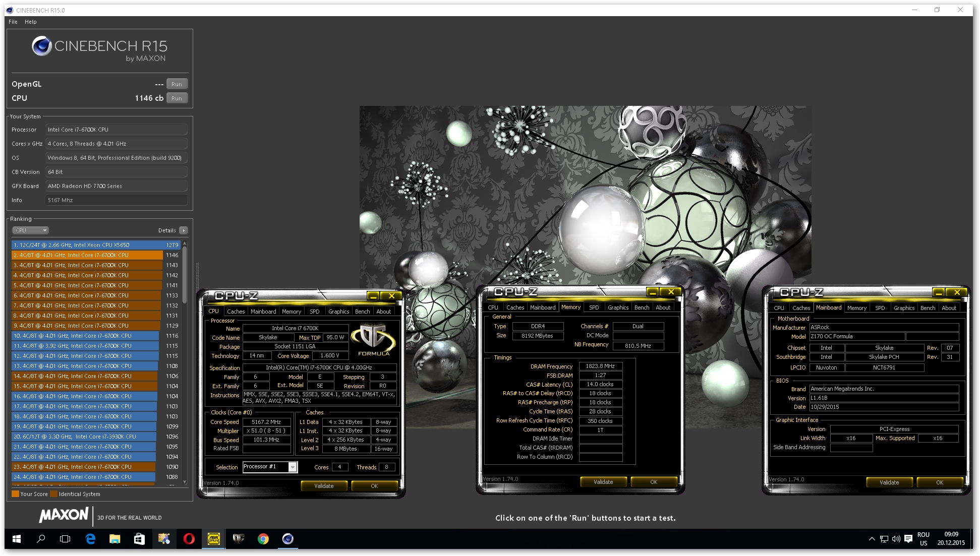Open Opera browser from taskbar
This screenshot has width=980, height=556.
[x=189, y=539]
